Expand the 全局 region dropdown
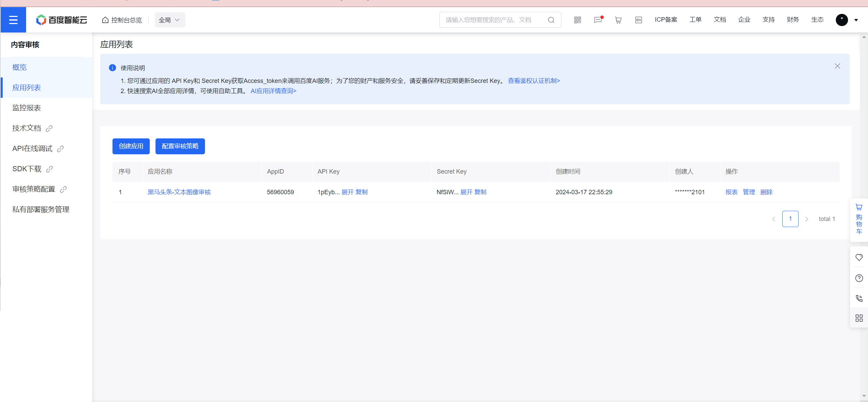Viewport: 868px width, 402px height. click(x=170, y=20)
